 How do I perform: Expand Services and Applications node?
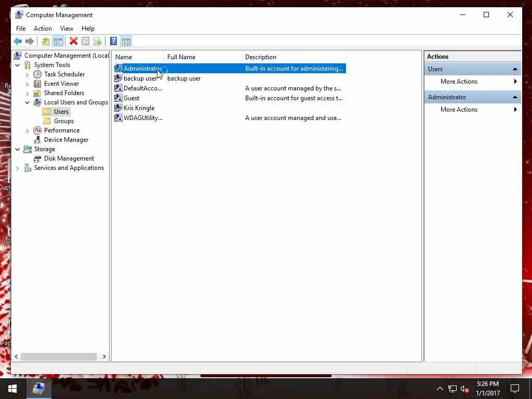coord(17,168)
